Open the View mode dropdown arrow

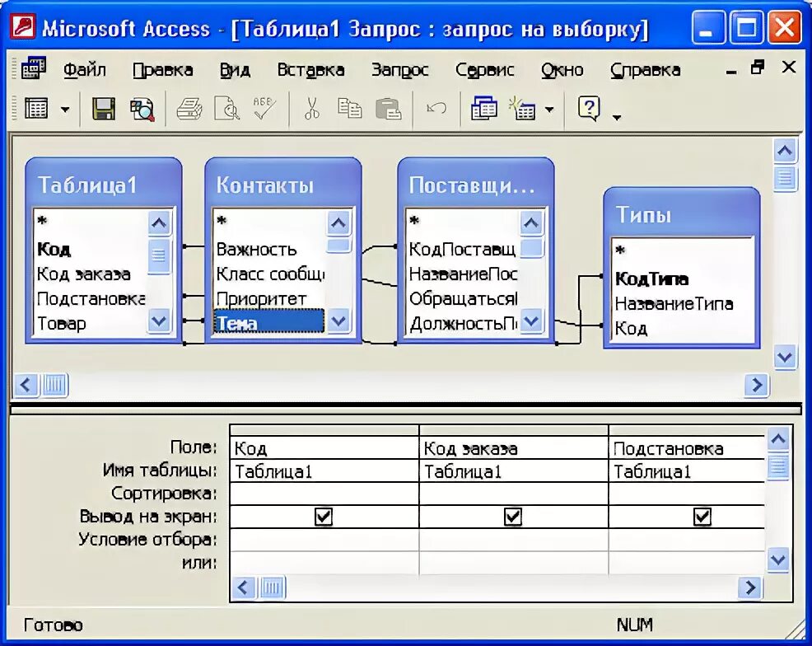click(x=65, y=110)
